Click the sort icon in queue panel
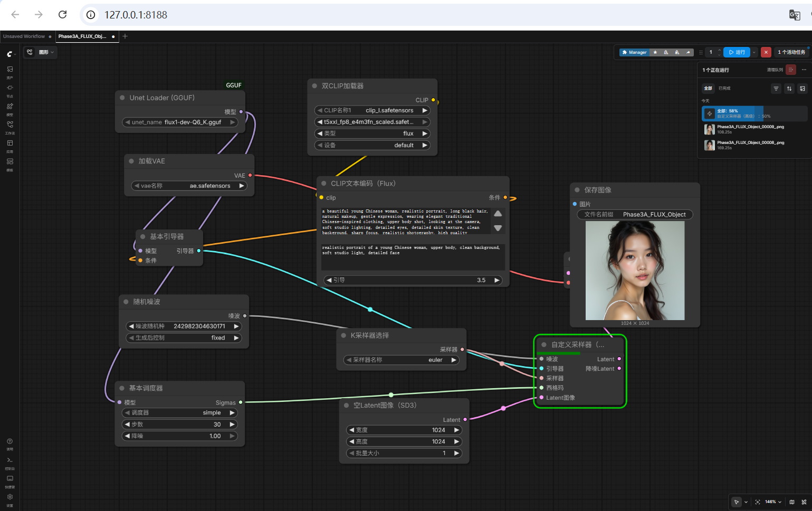Viewport: 812px width, 511px height. pyautogui.click(x=789, y=89)
